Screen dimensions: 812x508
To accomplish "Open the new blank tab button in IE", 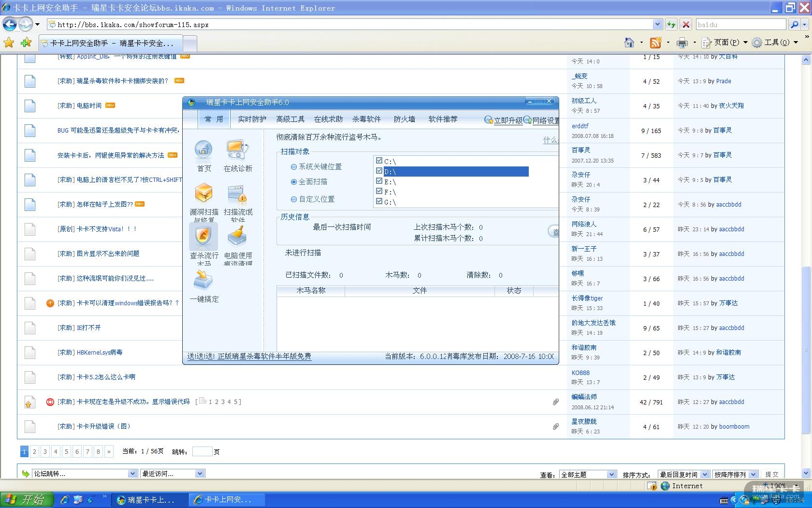I will click(190, 44).
